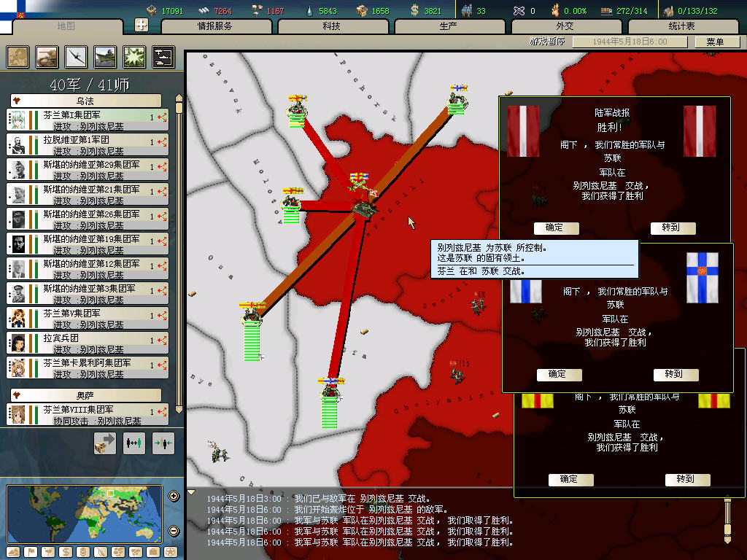Click the 3:00 log entry about 别列兹尼基
747x560 pixels.
[320, 499]
